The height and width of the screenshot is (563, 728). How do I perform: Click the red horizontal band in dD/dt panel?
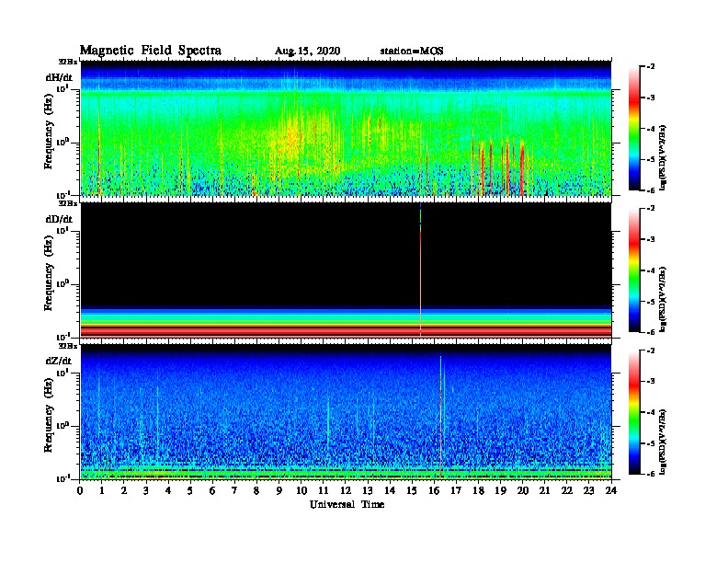(x=346, y=331)
